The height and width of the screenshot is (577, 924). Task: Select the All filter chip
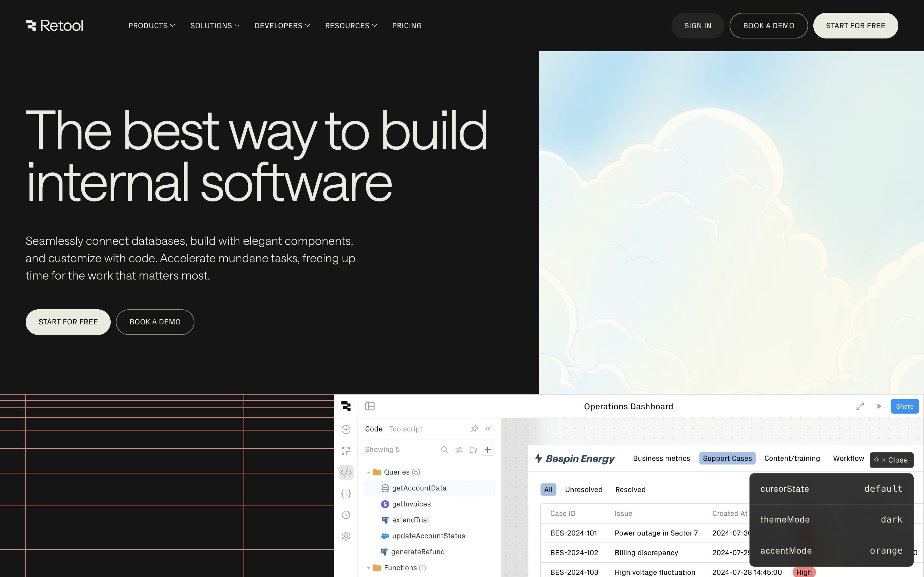[x=548, y=489]
